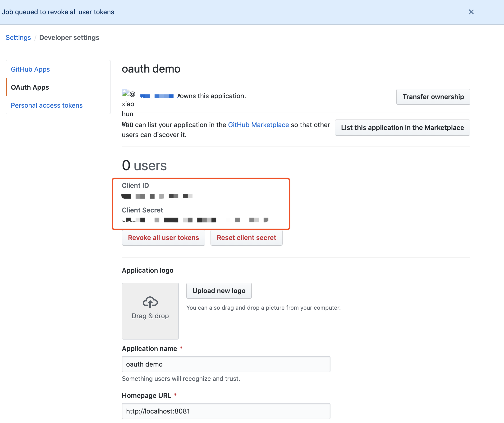504x423 pixels.
Task: Click the 'Job queued to revoke' message
Action: pos(58,12)
